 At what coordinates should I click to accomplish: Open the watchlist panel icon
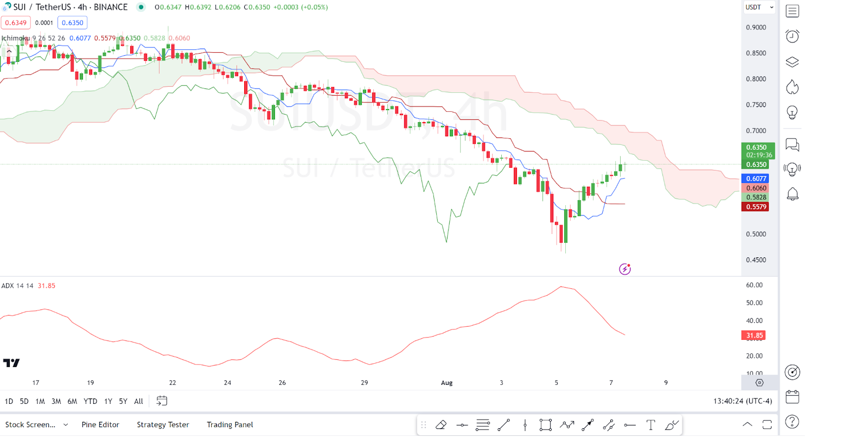[x=792, y=11]
